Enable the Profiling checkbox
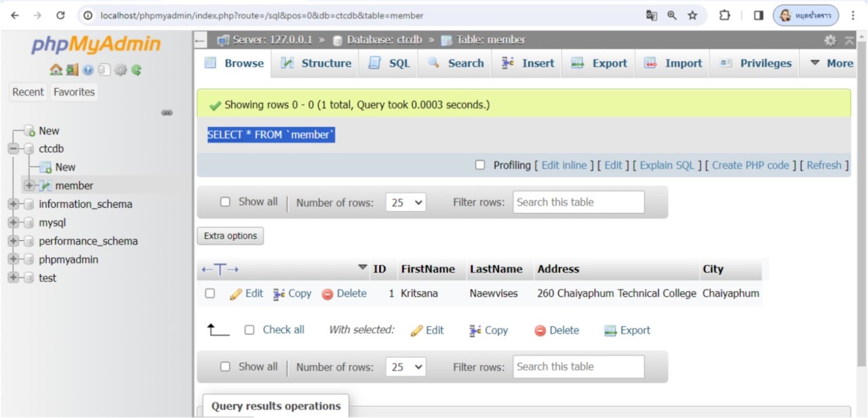This screenshot has height=418, width=868. 480,165
